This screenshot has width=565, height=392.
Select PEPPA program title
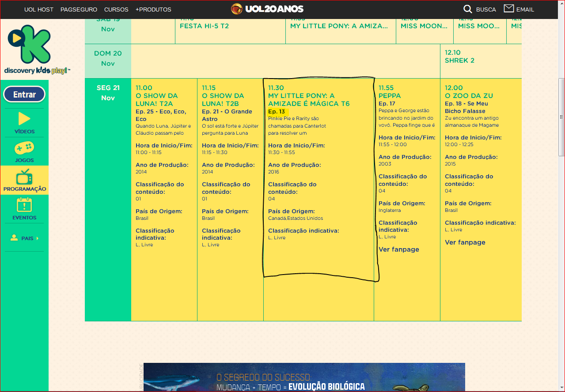(390, 96)
